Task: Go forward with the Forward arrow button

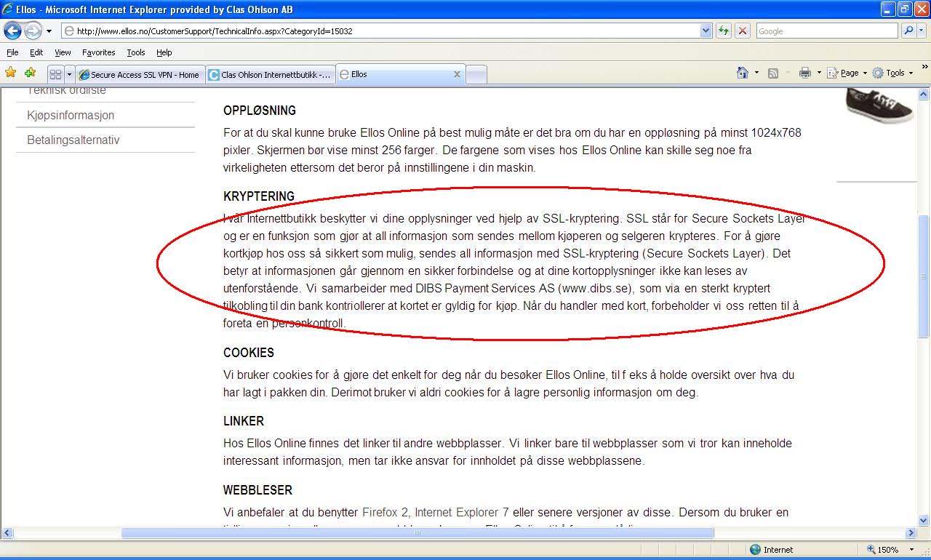Action: (33, 31)
